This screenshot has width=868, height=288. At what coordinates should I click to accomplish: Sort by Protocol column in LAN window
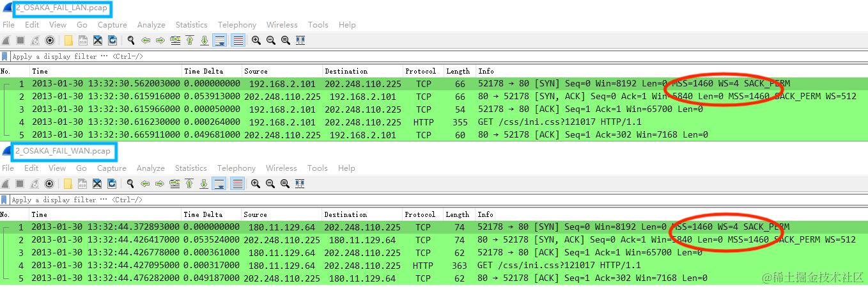(x=421, y=71)
